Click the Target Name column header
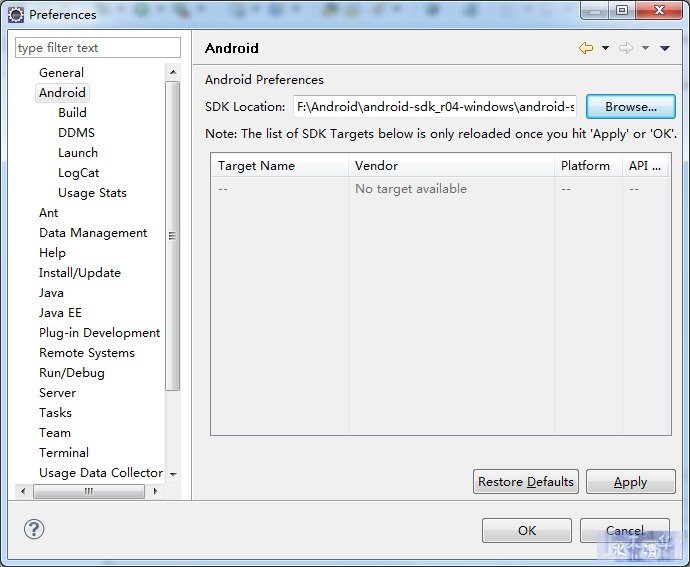The width and height of the screenshot is (690, 567). [x=279, y=166]
